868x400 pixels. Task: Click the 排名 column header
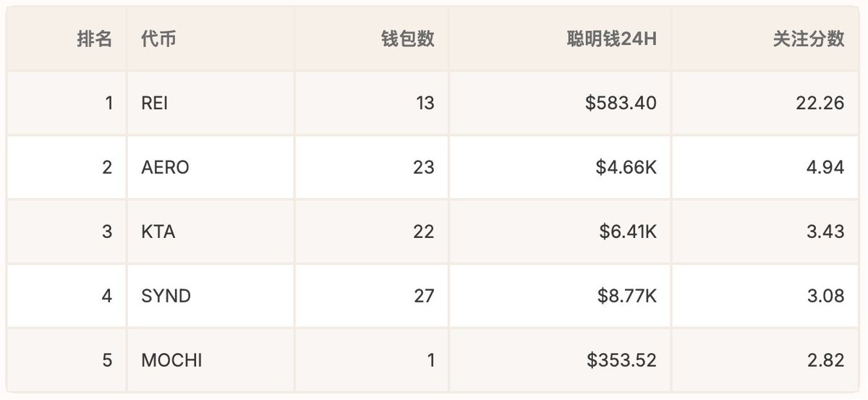(x=95, y=40)
